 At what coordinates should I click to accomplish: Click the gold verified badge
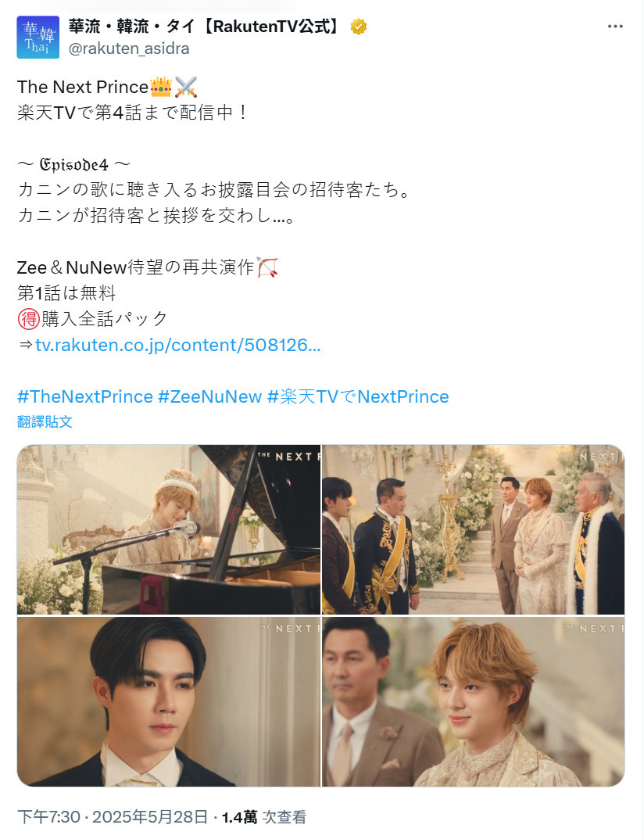coord(359,27)
